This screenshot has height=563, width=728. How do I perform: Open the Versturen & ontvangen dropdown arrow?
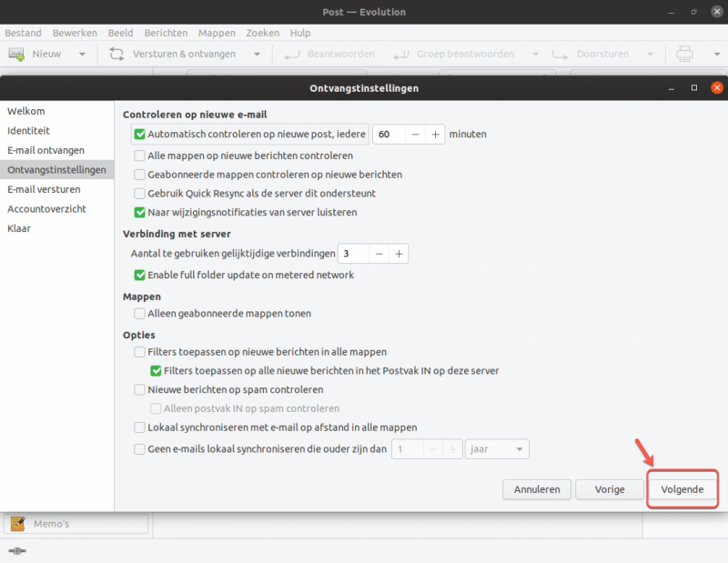pos(257,54)
